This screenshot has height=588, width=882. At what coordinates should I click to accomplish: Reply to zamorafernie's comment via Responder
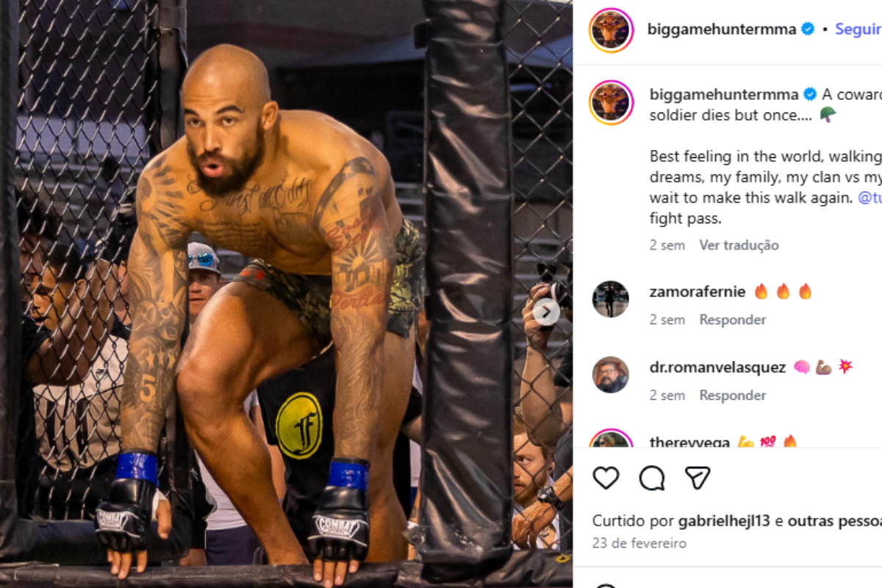pyautogui.click(x=733, y=320)
